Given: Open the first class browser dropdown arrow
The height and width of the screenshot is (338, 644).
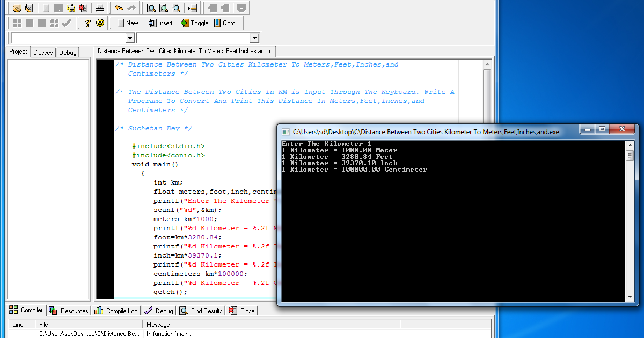Looking at the screenshot, I should point(129,38).
